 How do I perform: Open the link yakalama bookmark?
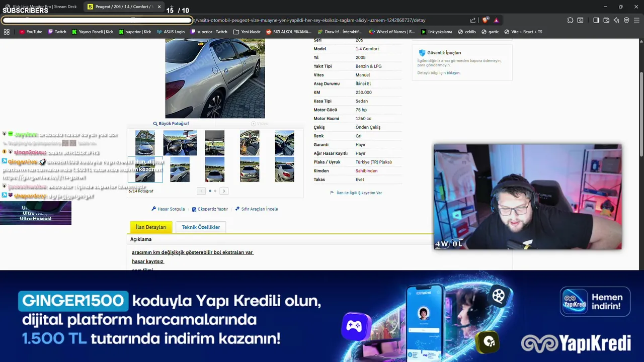[x=437, y=32]
